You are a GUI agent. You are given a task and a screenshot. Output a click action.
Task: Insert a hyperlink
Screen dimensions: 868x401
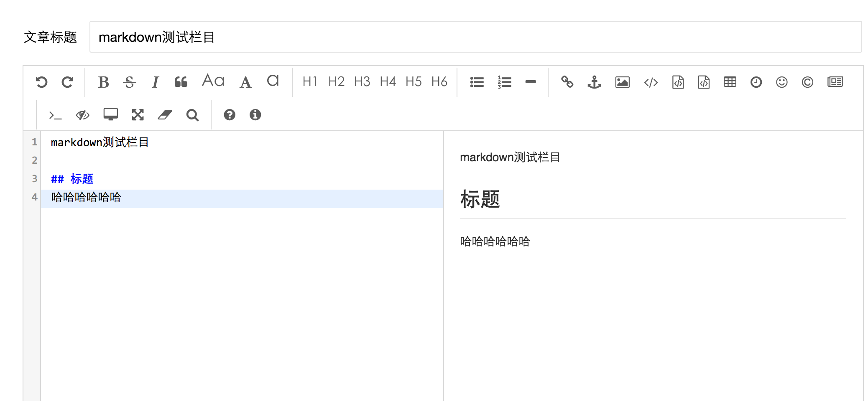pyautogui.click(x=567, y=82)
